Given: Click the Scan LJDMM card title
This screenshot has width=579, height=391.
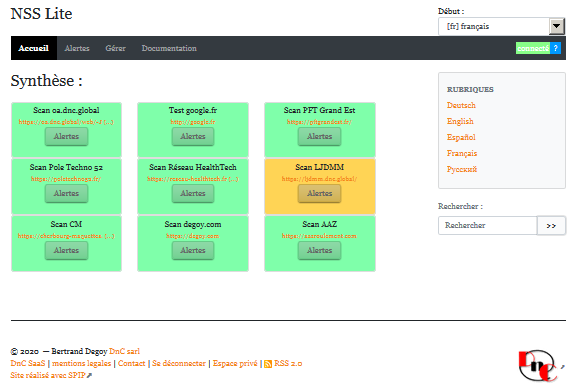Looking at the screenshot, I should point(319,167).
